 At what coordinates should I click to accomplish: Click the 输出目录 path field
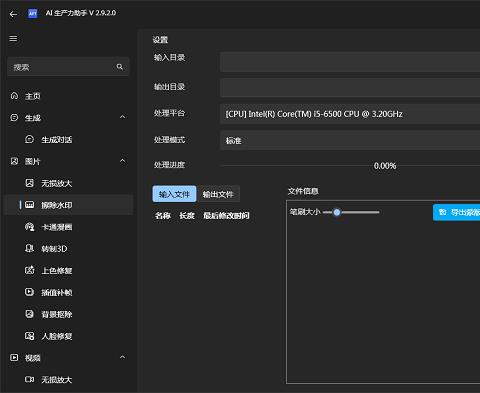click(x=350, y=88)
